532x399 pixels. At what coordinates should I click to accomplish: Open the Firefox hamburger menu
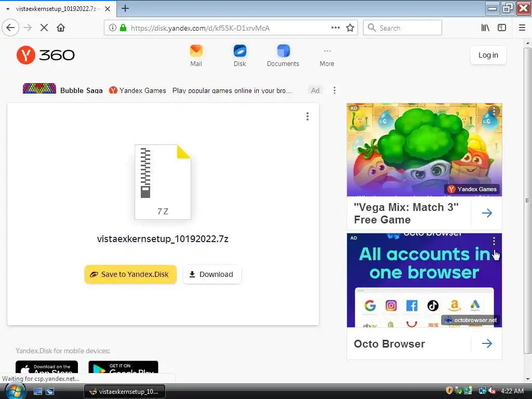pos(522,28)
